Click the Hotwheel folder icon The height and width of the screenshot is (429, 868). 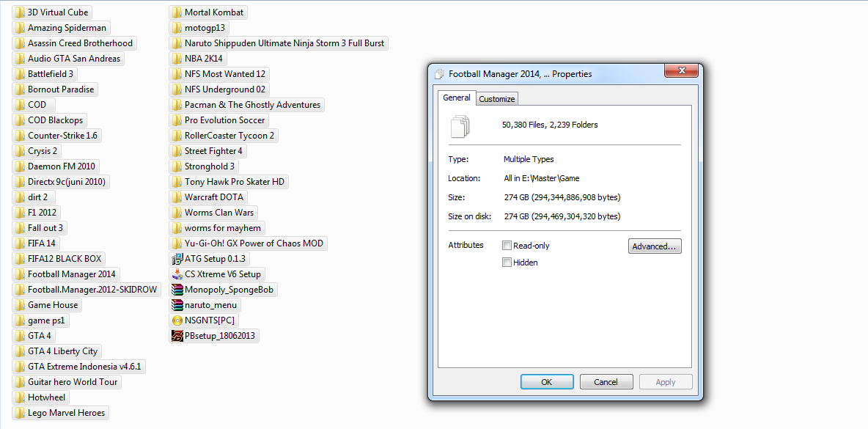[20, 397]
